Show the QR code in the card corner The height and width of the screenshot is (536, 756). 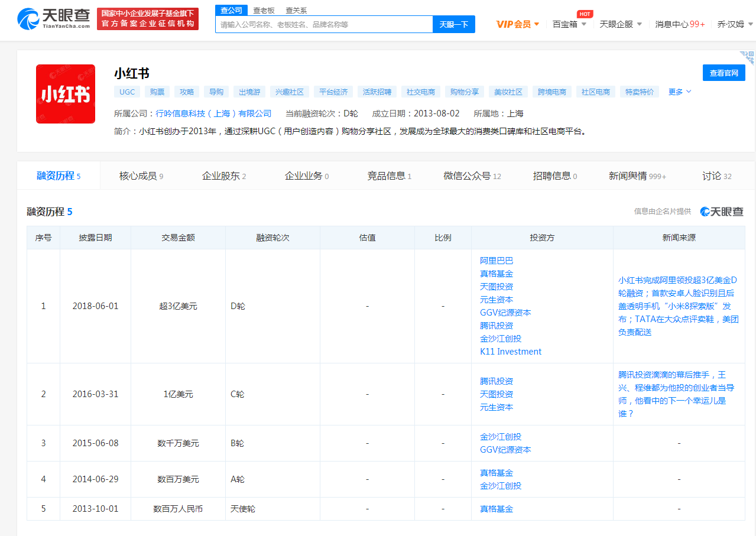(x=747, y=57)
